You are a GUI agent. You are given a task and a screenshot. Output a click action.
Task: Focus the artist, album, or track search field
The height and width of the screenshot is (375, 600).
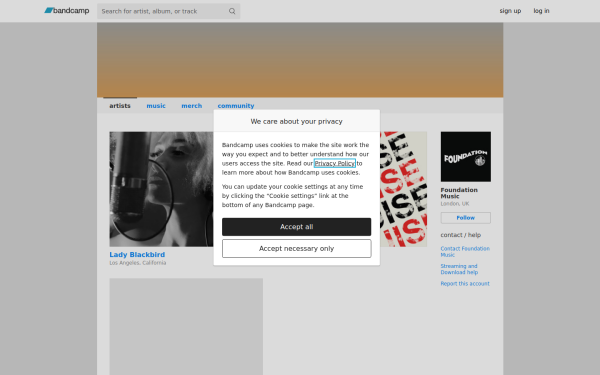(168, 11)
